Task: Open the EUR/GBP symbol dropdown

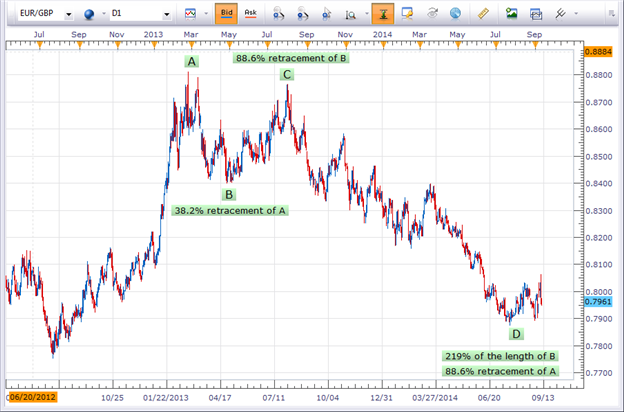Action: [68, 15]
